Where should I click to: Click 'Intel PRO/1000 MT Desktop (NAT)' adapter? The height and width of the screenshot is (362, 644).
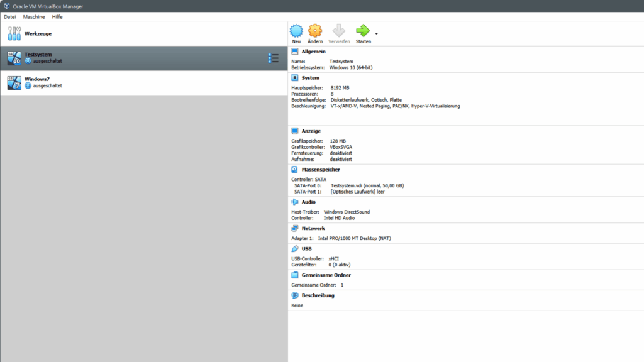pyautogui.click(x=354, y=238)
